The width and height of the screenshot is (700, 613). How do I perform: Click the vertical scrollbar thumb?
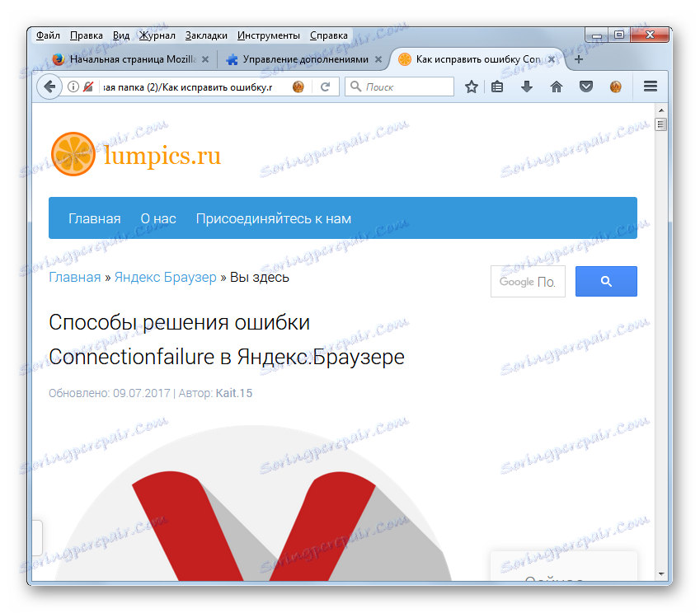pos(661,124)
